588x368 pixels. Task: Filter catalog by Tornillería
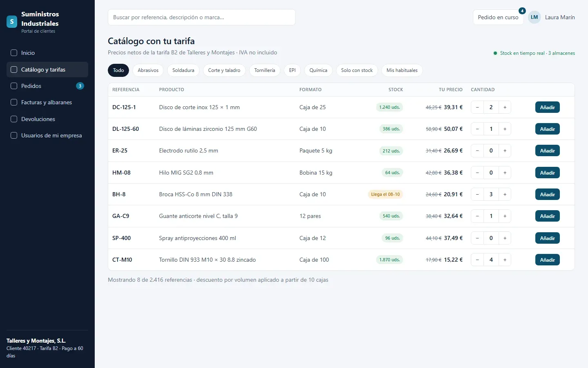click(x=265, y=70)
